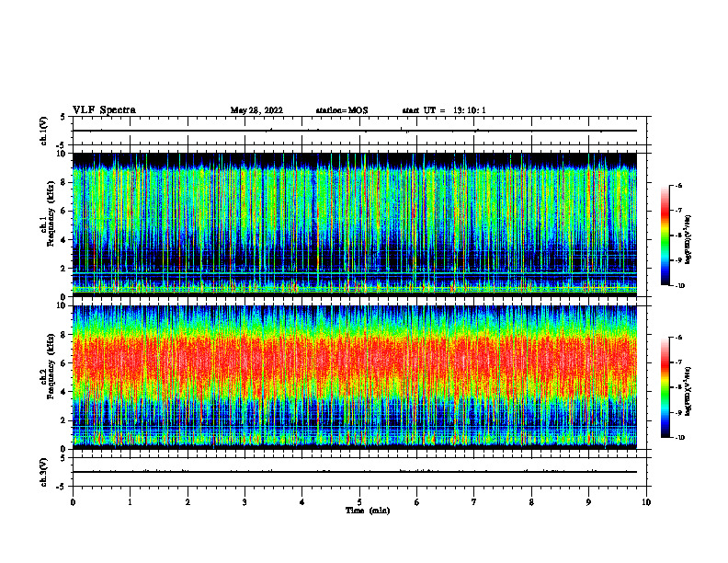728x563 pixels.
Task: Click the 'Time (min)' axis label
Action: pos(368,511)
